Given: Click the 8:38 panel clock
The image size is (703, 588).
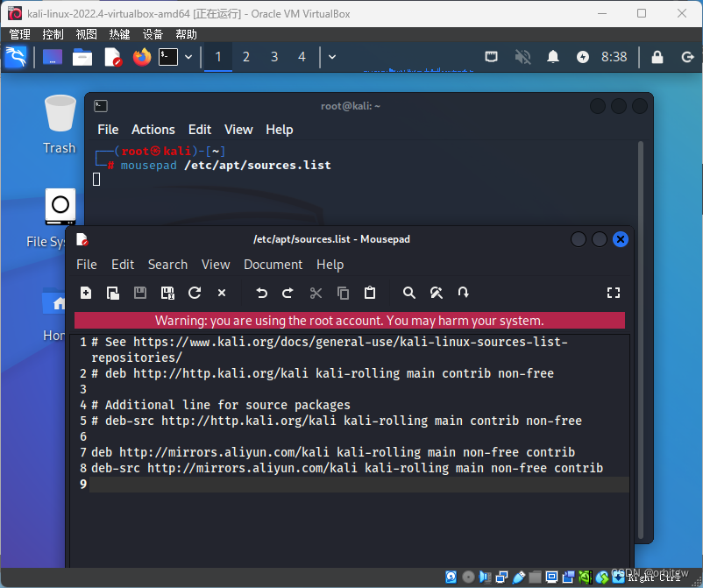Looking at the screenshot, I should tap(614, 57).
